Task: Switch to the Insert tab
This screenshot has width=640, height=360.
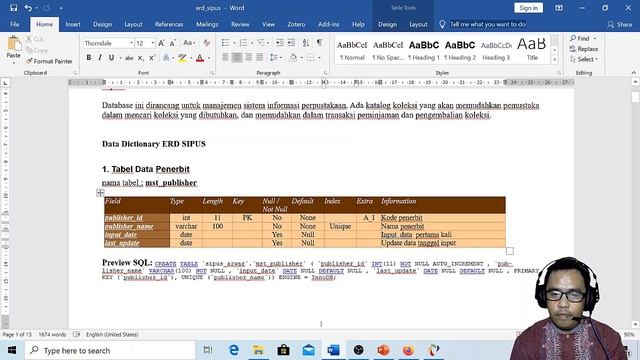Action: pos(73,24)
